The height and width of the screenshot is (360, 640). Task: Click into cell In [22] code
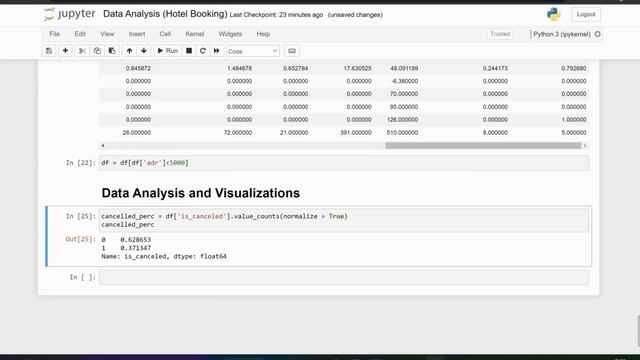point(344,163)
